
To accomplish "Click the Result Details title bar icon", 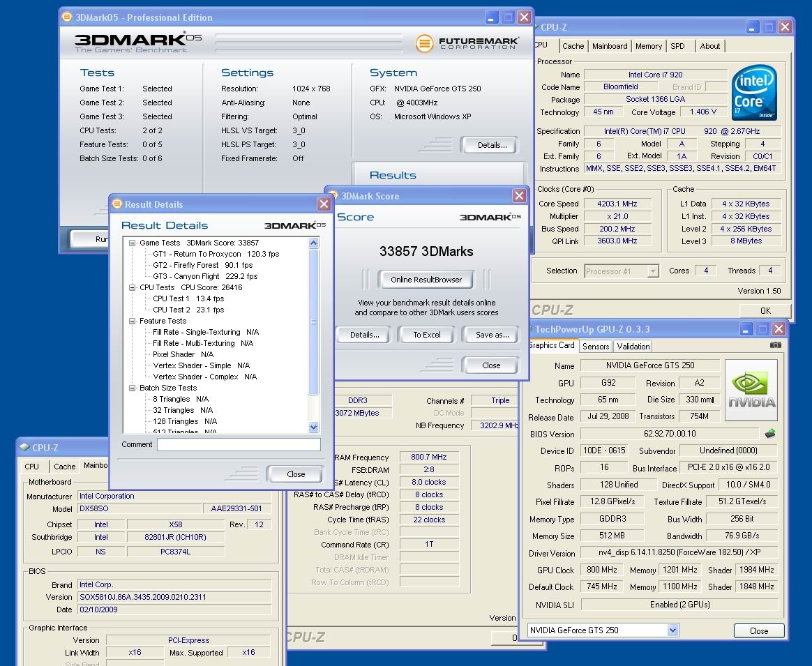I will point(118,204).
